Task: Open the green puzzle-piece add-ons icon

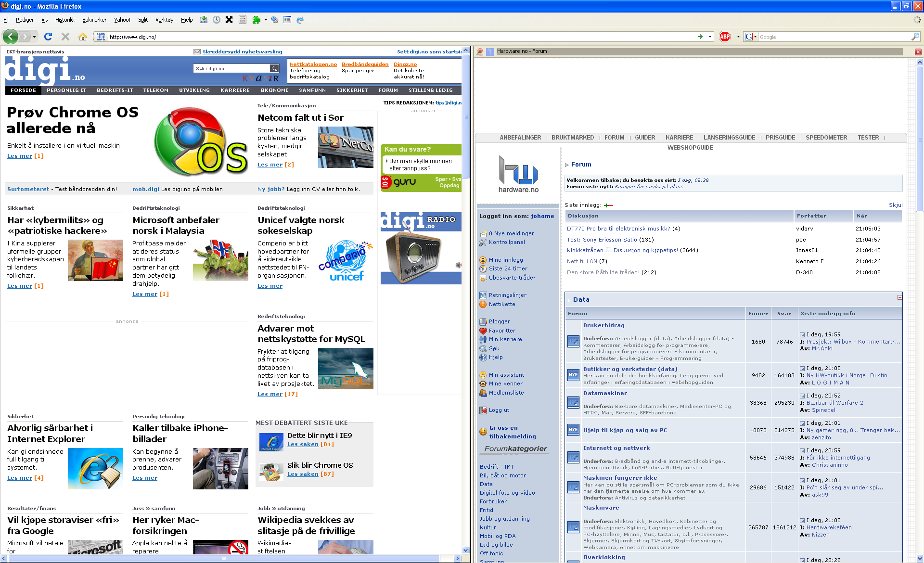Action: [257, 20]
